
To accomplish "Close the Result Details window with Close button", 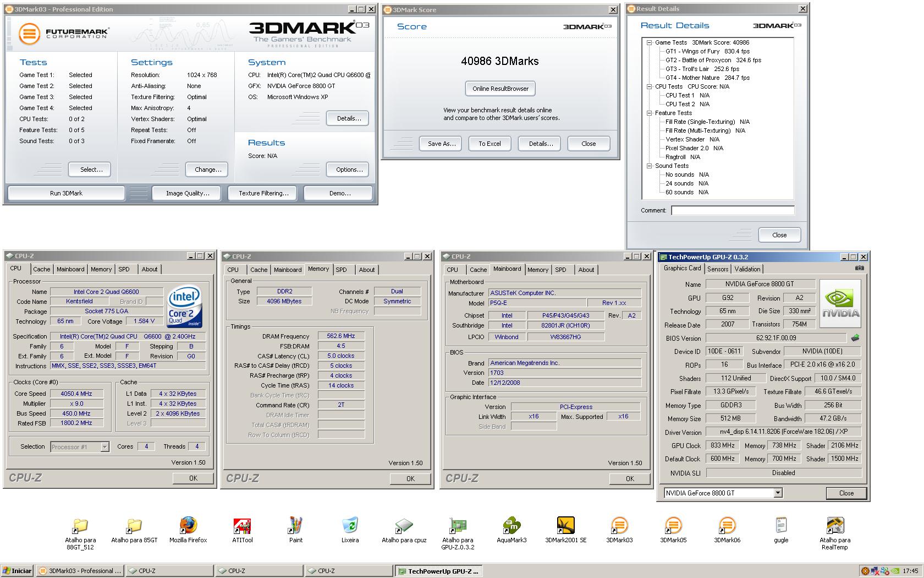I will 779,235.
